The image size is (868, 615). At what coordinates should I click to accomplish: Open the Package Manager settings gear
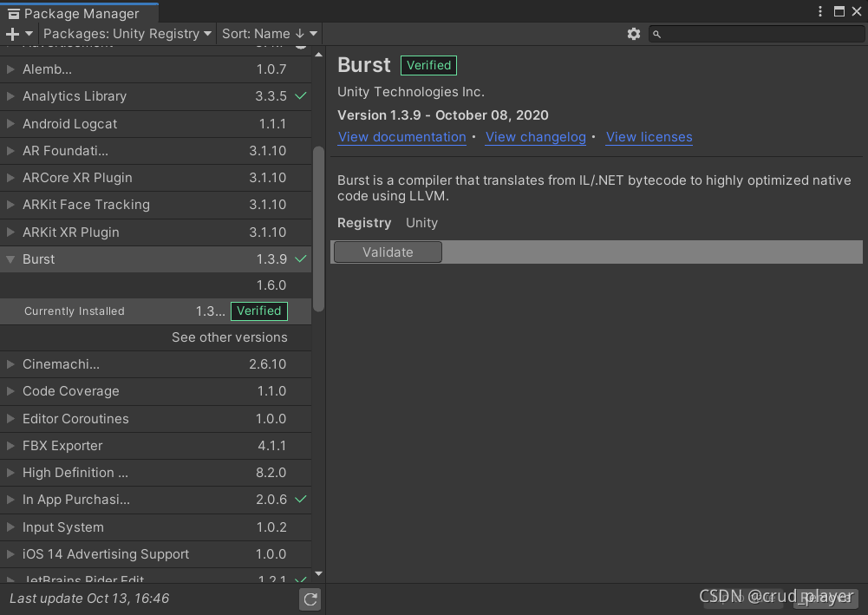(x=634, y=34)
